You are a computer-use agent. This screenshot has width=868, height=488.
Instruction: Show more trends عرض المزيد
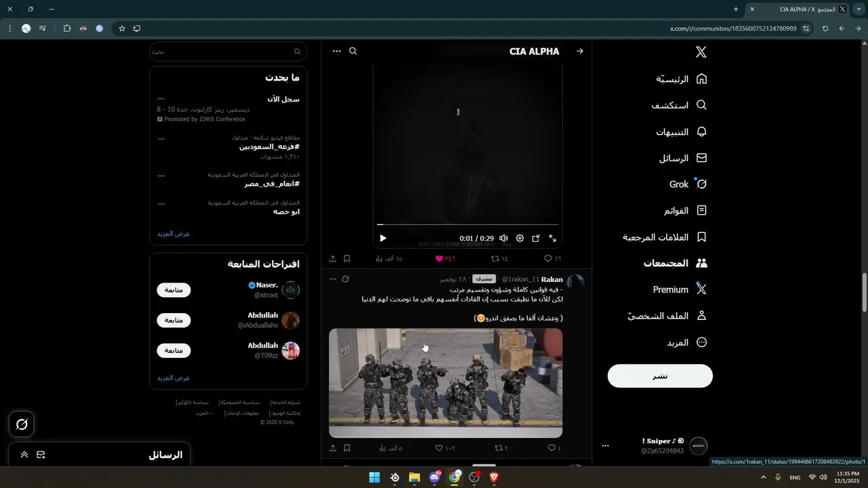(174, 233)
